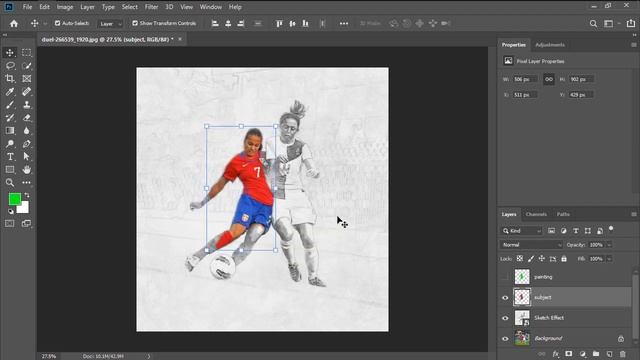Screen dimensions: 640x360
Task: Select the Pen tool
Action: tap(27, 144)
